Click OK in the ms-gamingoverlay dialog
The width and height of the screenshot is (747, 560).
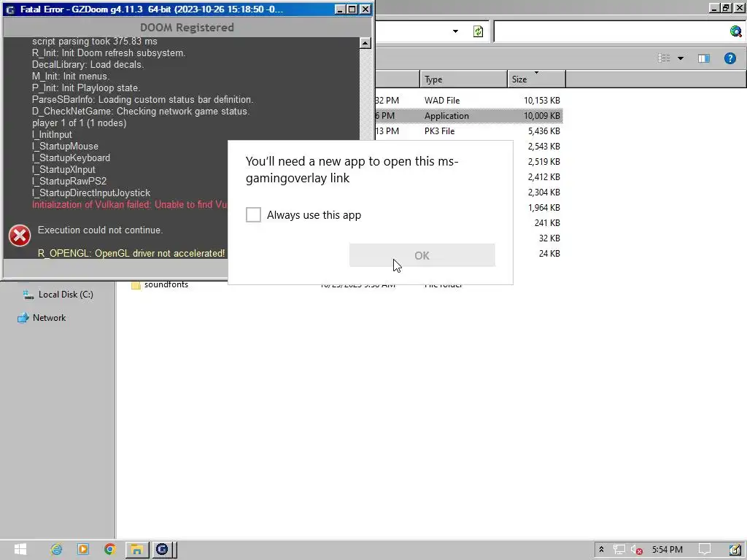click(x=422, y=255)
